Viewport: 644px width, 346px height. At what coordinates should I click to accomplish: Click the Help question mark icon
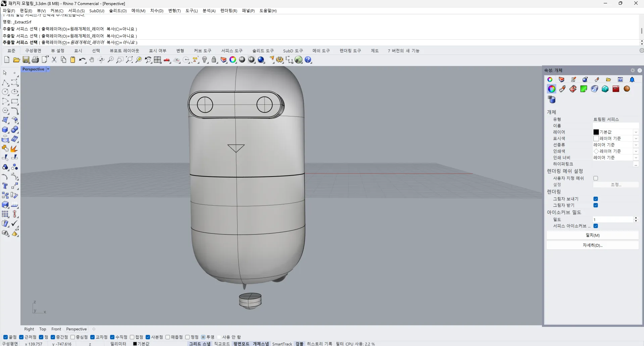[x=308, y=60]
